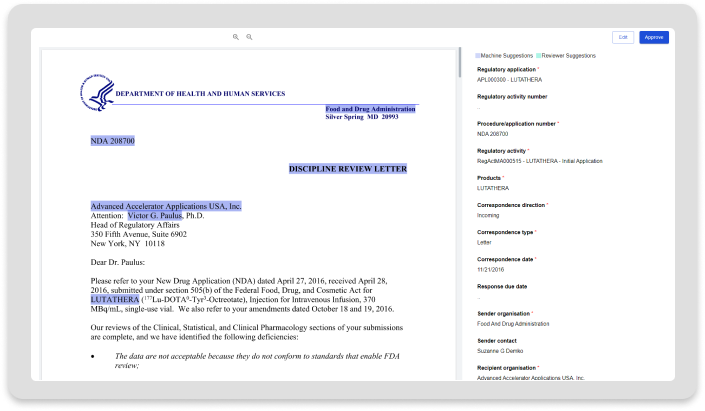Click highlighted LUTATHERA text in letter body
This screenshot has width=705, height=411.
point(115,299)
